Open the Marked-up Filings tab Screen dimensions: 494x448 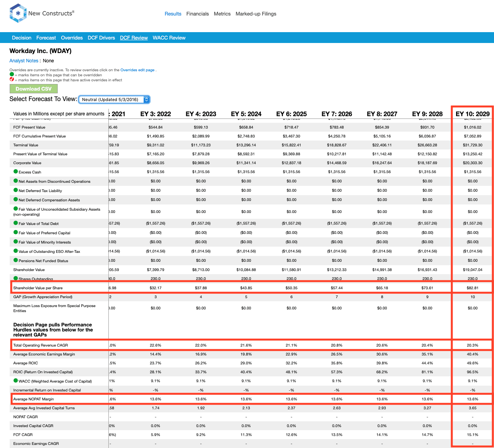point(256,14)
